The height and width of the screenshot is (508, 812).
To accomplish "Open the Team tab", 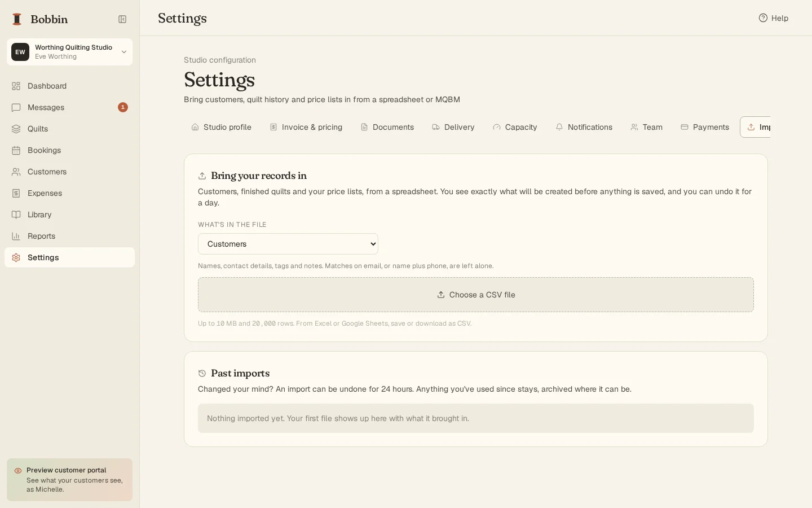I will click(x=647, y=127).
